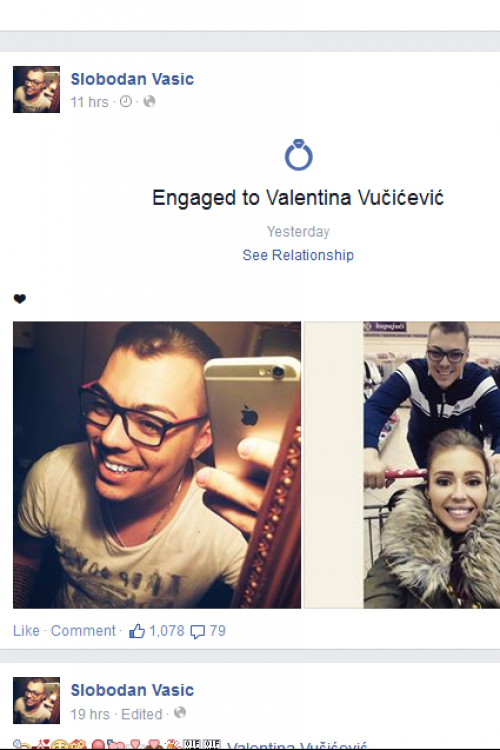
Task: Open Slobodan Vasic name link on second post
Action: click(x=132, y=690)
